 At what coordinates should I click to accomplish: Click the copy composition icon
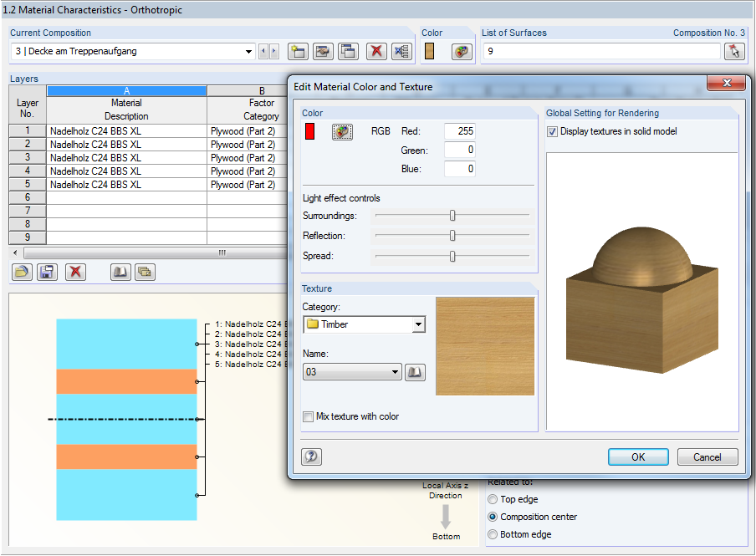348,51
